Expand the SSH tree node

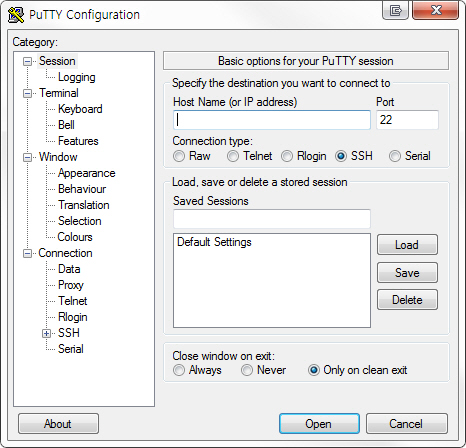(x=46, y=333)
